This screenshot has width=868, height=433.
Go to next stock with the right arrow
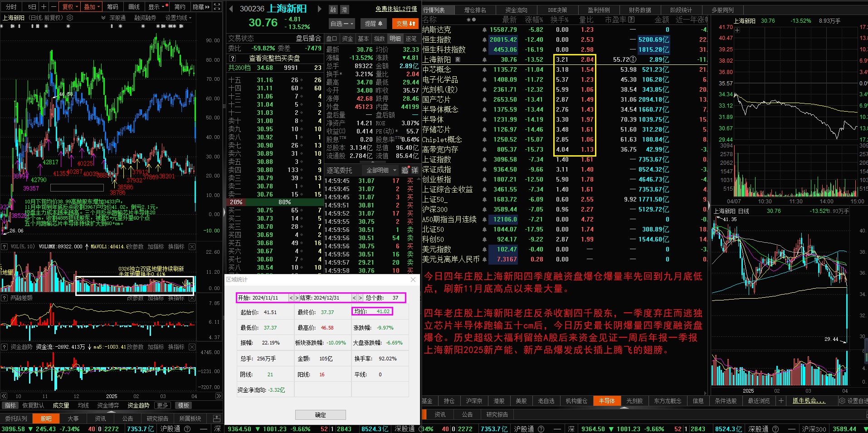(x=319, y=9)
